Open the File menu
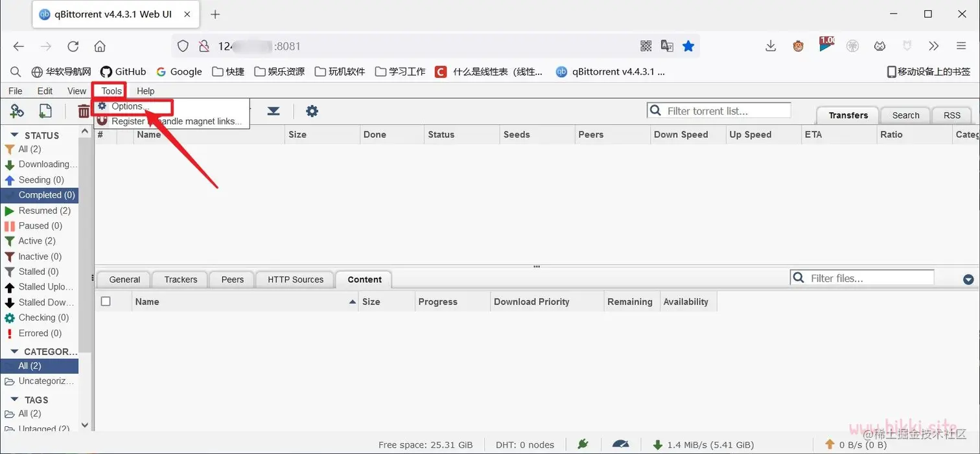Screen dimensions: 980x454 (x=16, y=91)
